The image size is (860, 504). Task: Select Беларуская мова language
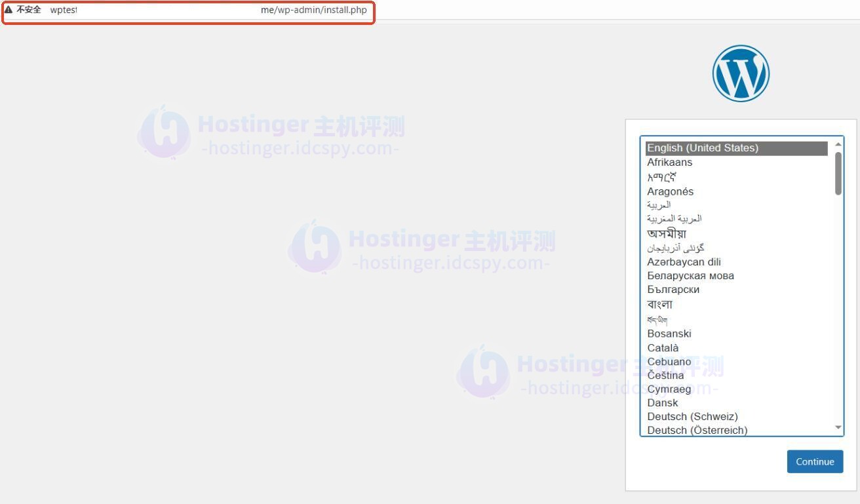(691, 275)
